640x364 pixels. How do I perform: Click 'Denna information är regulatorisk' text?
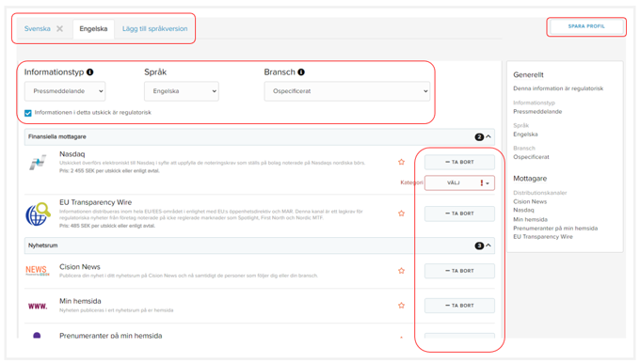tap(558, 88)
